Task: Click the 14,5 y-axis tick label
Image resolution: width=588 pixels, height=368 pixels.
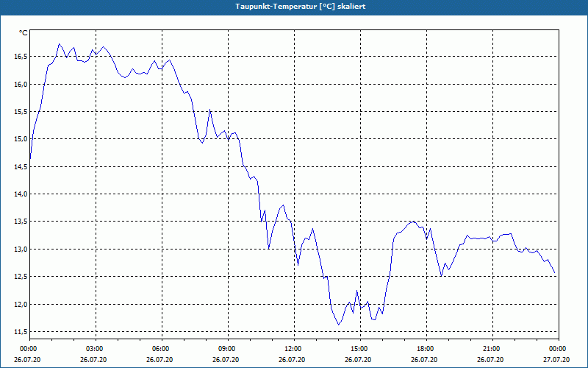Action: 21,167
